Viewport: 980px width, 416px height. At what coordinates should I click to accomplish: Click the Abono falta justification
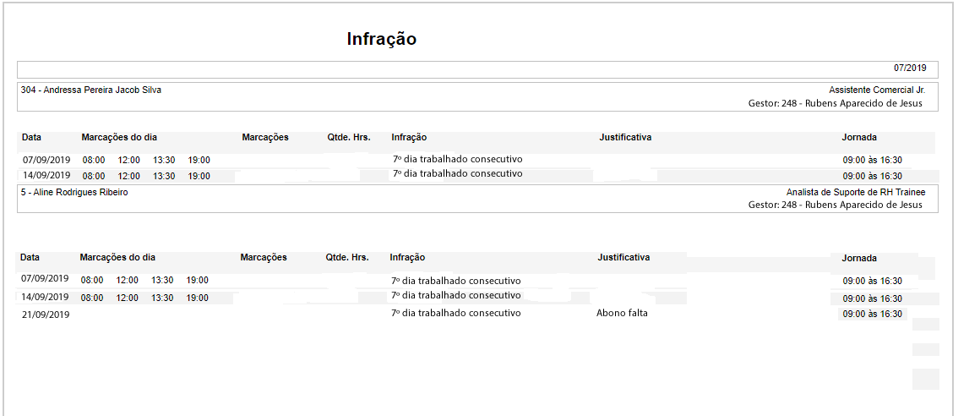(x=622, y=313)
